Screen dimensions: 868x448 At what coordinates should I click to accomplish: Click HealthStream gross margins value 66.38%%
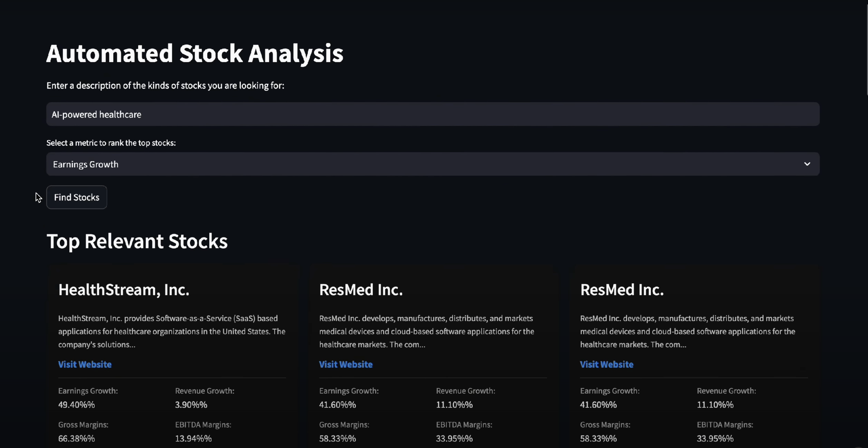pos(77,438)
